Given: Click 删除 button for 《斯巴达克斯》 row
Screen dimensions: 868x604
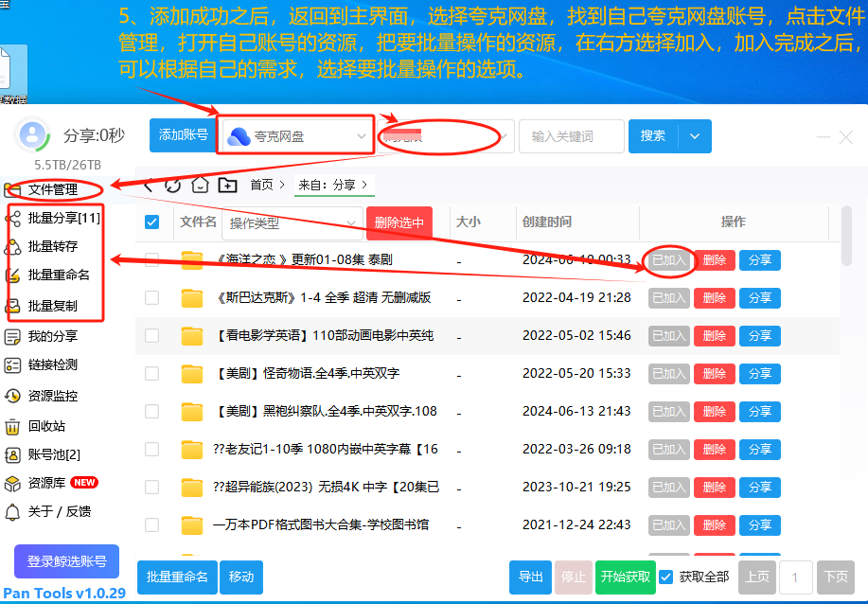Looking at the screenshot, I should coord(714,298).
